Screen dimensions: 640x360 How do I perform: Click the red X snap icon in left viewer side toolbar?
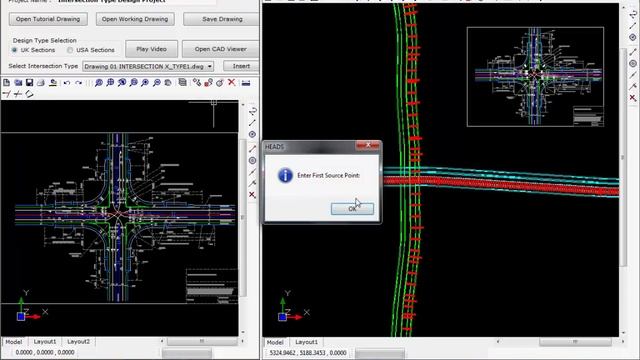point(252,195)
